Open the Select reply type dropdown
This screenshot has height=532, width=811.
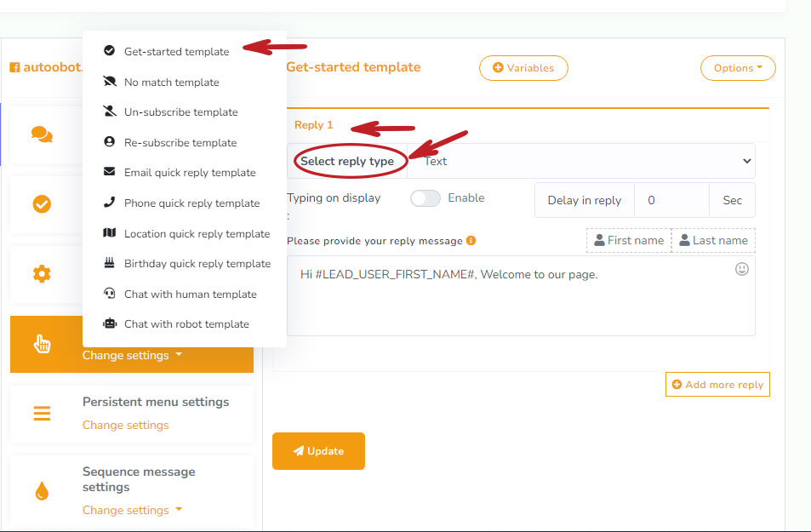(580, 161)
